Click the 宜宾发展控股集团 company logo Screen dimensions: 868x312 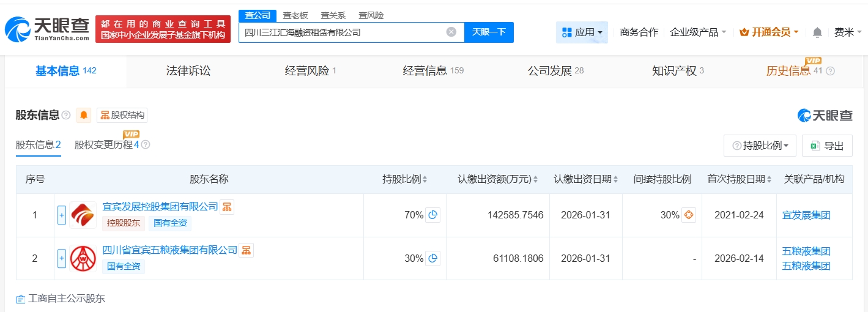click(x=83, y=215)
